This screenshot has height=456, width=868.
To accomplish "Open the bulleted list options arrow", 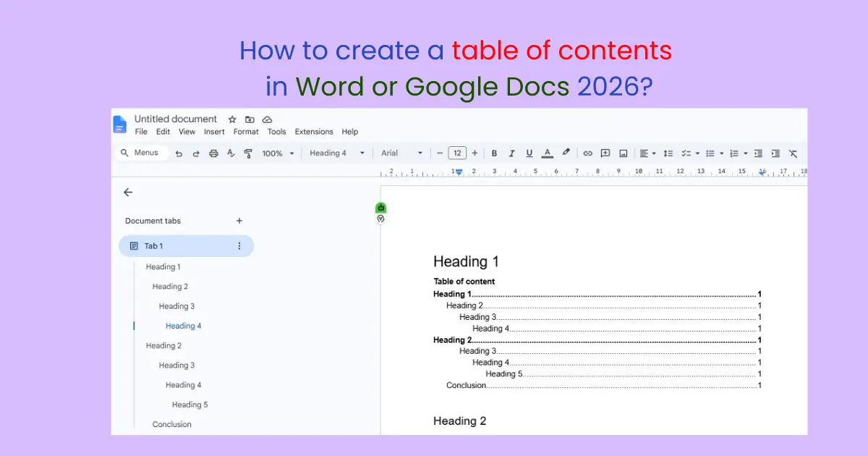I will (x=722, y=153).
